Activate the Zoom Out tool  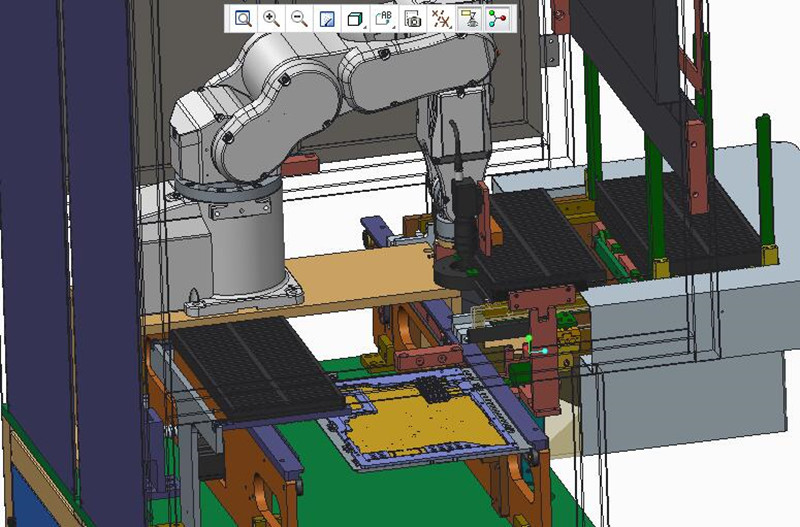coord(299,18)
